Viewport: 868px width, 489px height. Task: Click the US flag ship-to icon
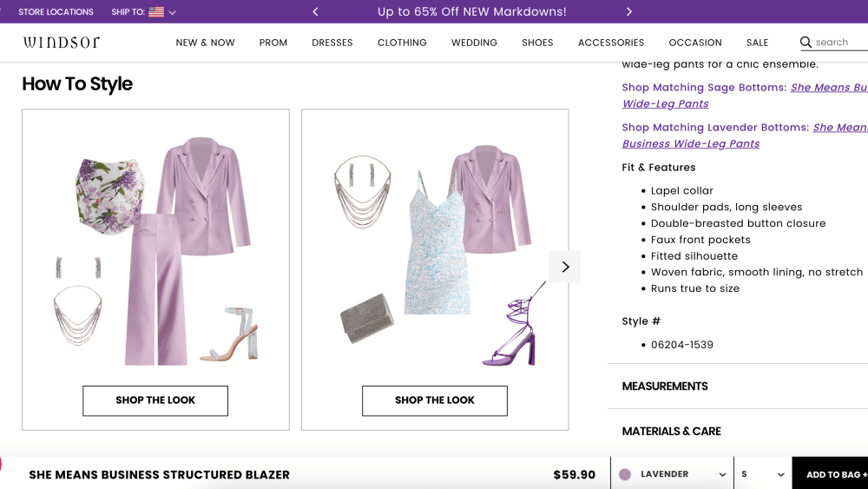pyautogui.click(x=156, y=11)
